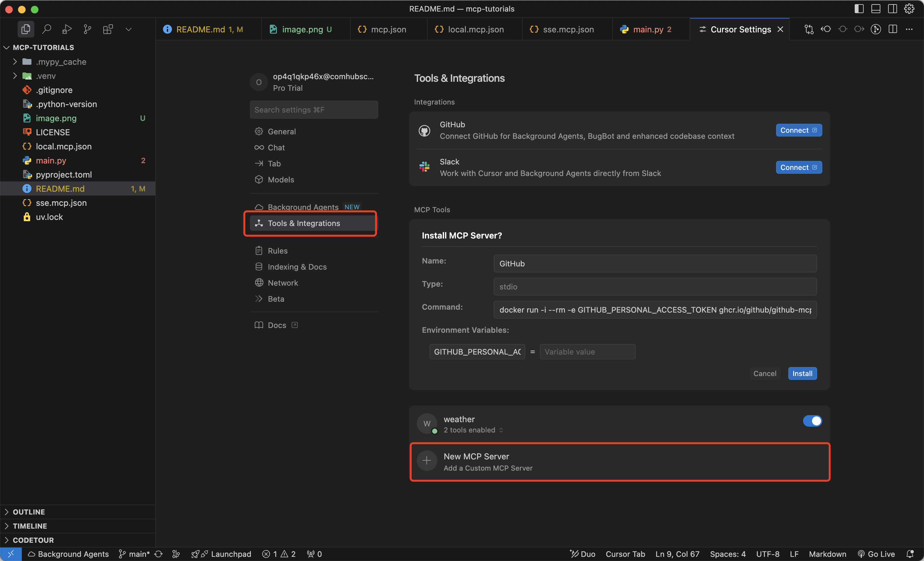Click the settings gear in title bar
Screen dimensions: 924x561
(909, 9)
